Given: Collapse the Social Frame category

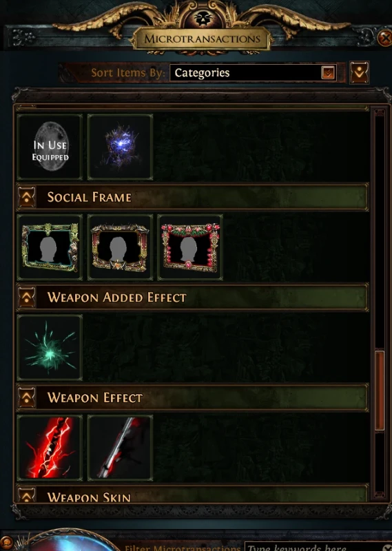Looking at the screenshot, I should tap(27, 197).
